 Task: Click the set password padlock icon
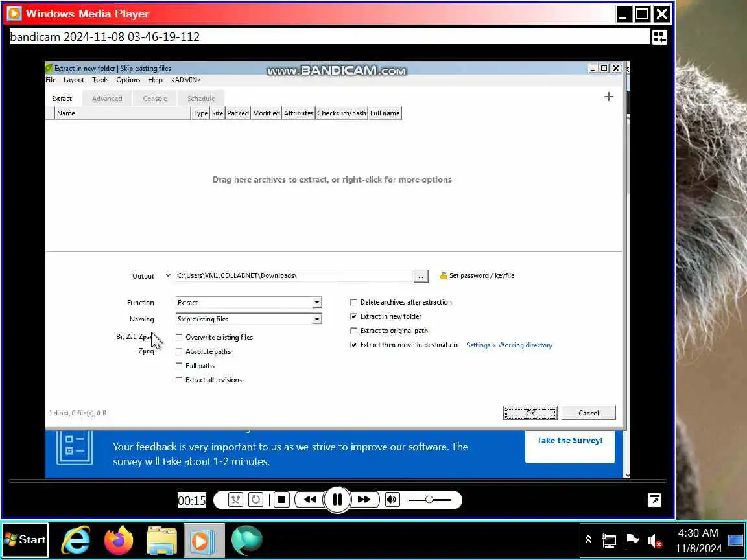pos(443,275)
